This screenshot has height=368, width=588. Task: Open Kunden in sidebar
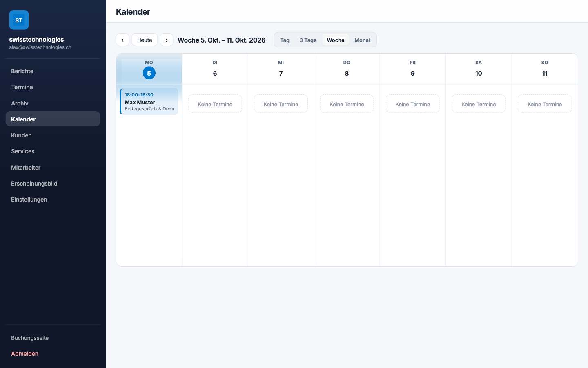tap(53, 135)
